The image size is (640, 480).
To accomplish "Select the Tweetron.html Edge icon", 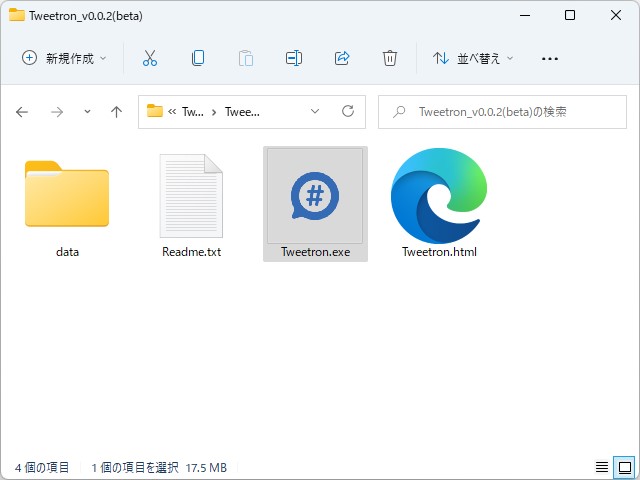I will pos(439,196).
